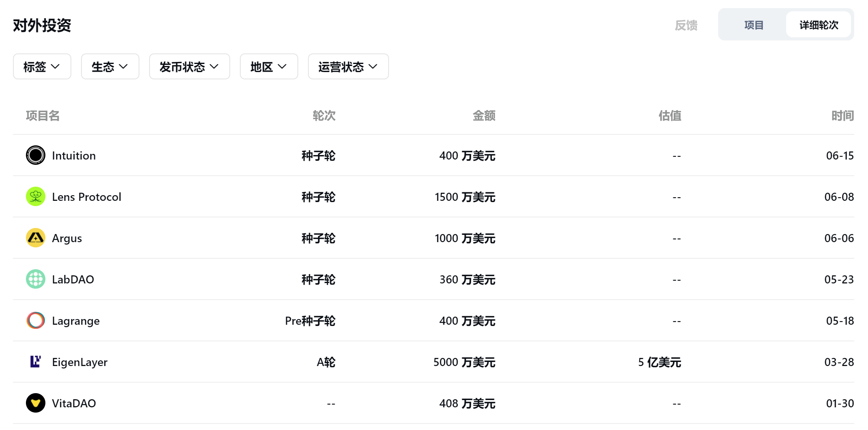Click the 1000 万美元 amount cell
Viewport: 868px width, 430px height.
465,238
